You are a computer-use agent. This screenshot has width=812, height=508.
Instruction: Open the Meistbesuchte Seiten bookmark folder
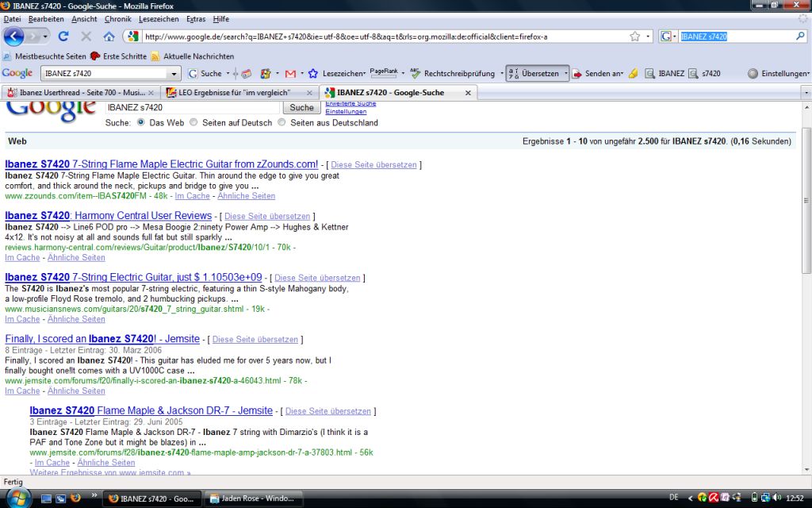click(44, 56)
